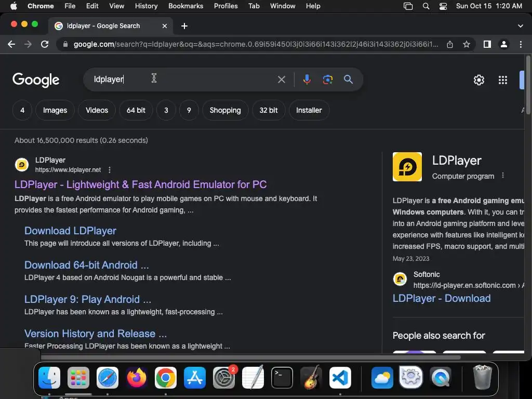This screenshot has height=399, width=532.
Task: Select the Shopping filter chip
Action: [225, 110]
